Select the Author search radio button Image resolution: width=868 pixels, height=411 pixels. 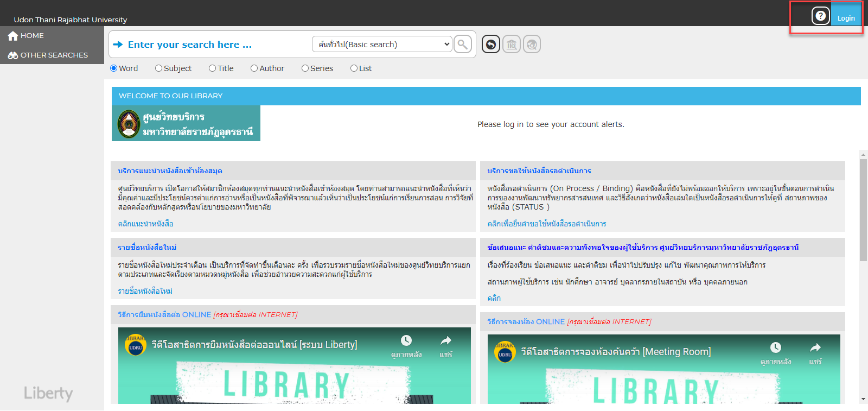coord(254,68)
